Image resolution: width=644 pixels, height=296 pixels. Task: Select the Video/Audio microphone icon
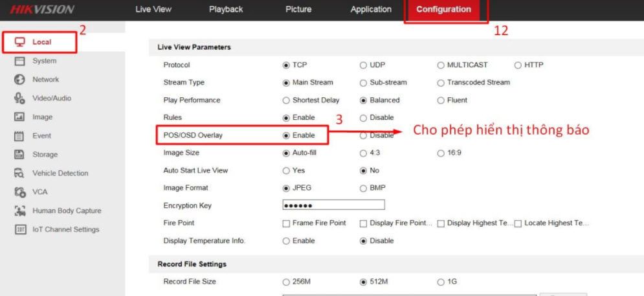point(19,98)
